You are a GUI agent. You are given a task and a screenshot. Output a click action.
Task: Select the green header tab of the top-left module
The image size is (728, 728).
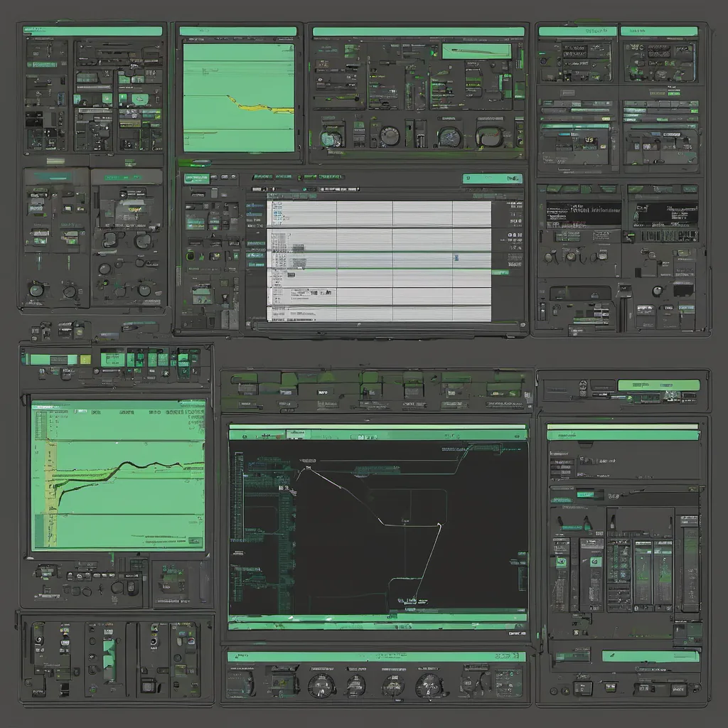tap(93, 31)
